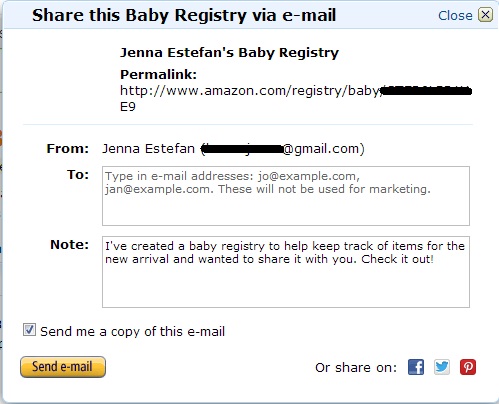
Task: Uncheck the send me a copy checkbox
Action: tap(29, 330)
